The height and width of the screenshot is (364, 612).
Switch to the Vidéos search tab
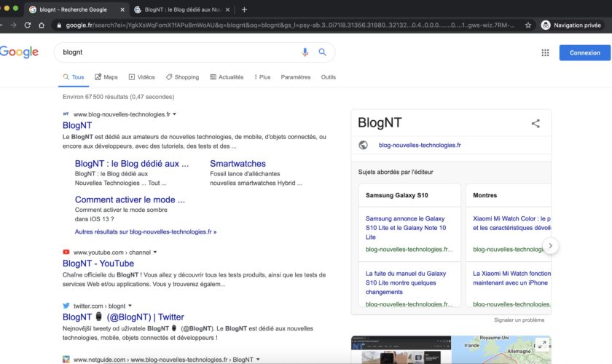coord(141,77)
